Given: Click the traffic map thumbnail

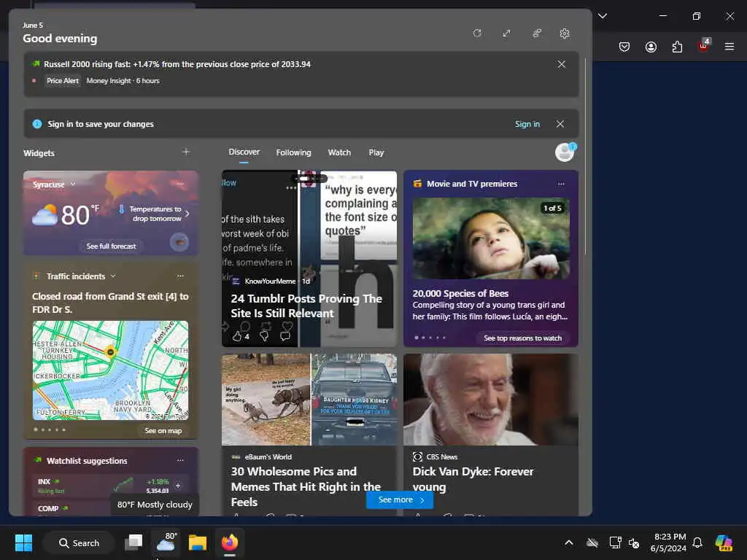Looking at the screenshot, I should [111, 370].
